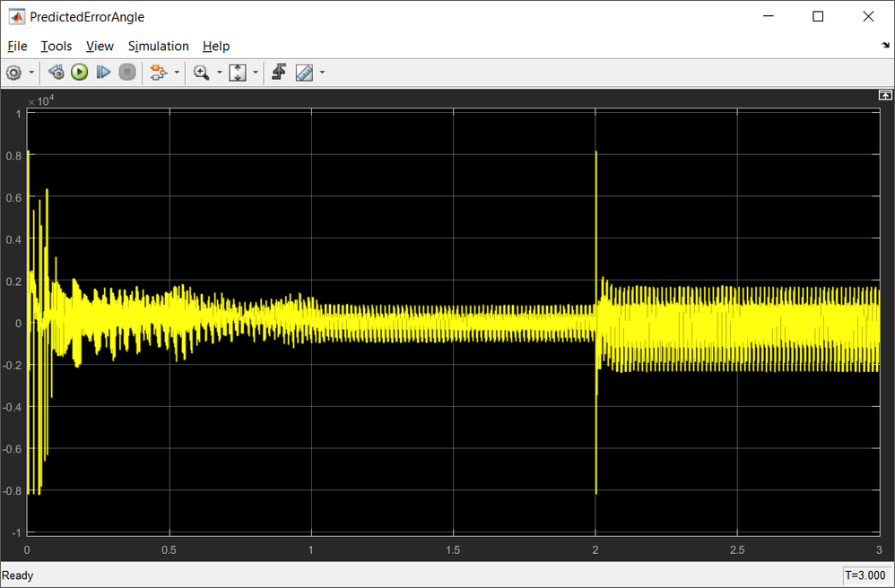Open the Zoom tool options dropdown
Image resolution: width=895 pixels, height=588 pixels.
pos(219,73)
